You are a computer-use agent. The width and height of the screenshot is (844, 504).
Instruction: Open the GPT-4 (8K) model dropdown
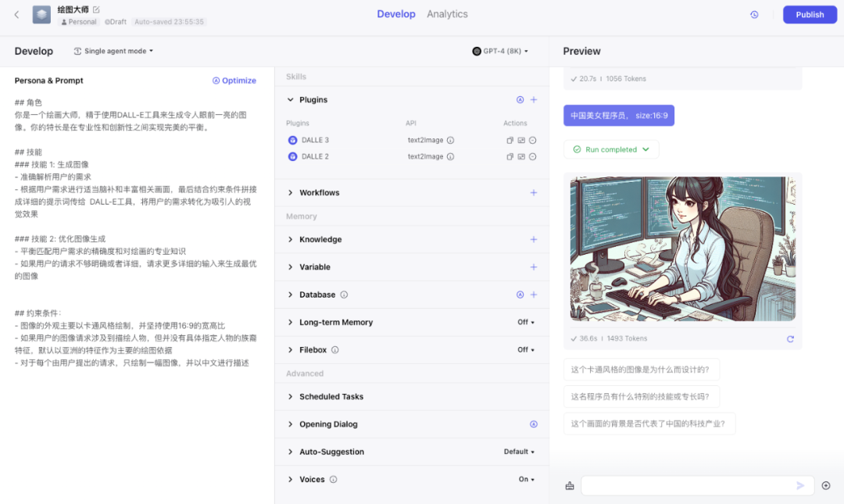click(x=500, y=52)
